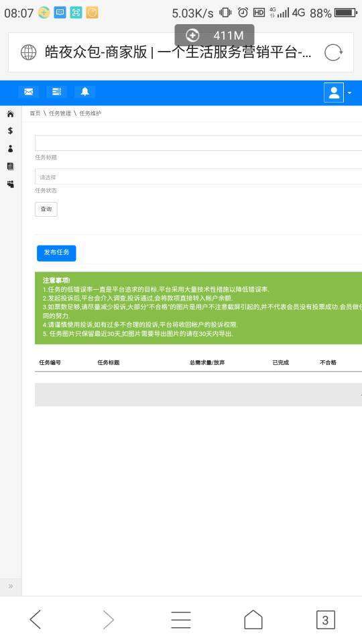Image resolution: width=362 pixels, height=644 pixels.
Task: Click the 已完成 column header
Action: (281, 362)
